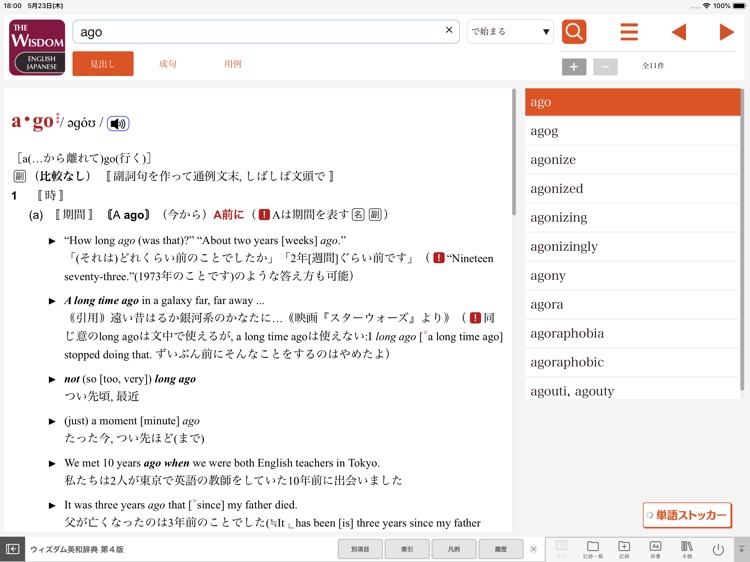This screenshot has height=562, width=750.
Task: Tap the 辞書 dictionary icon in bottom bar
Action: point(656,549)
